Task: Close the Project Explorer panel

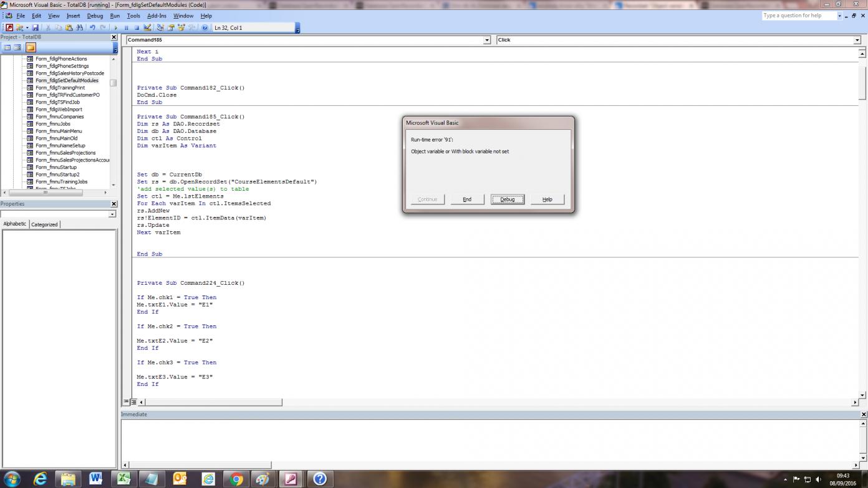Action: pos(113,37)
